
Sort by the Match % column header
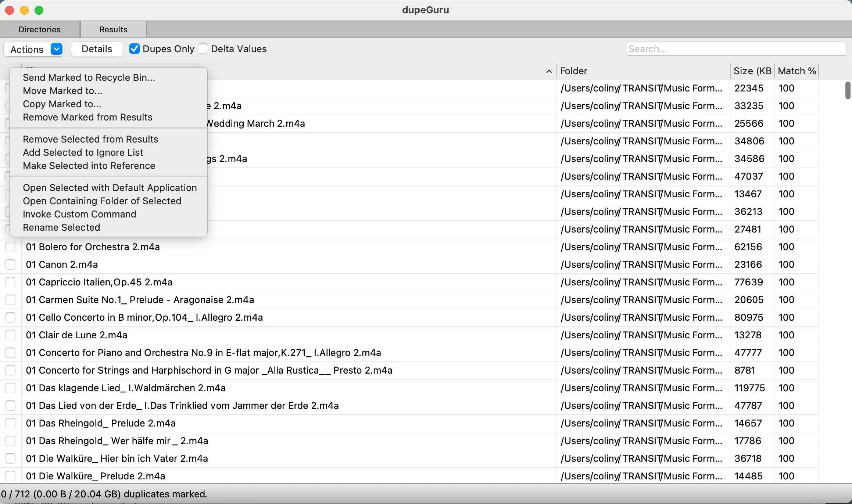pyautogui.click(x=796, y=71)
